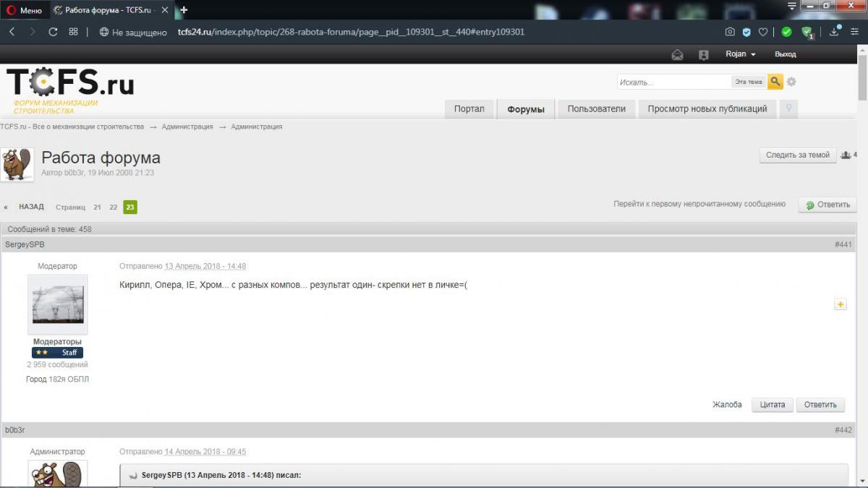Open the Speed Dial start page icon
This screenshot has height=488, width=868.
point(73,32)
